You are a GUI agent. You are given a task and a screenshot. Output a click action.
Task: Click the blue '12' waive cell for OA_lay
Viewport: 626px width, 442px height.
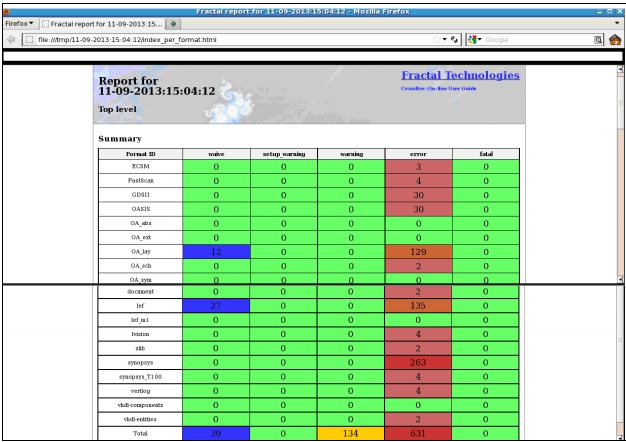(x=216, y=252)
